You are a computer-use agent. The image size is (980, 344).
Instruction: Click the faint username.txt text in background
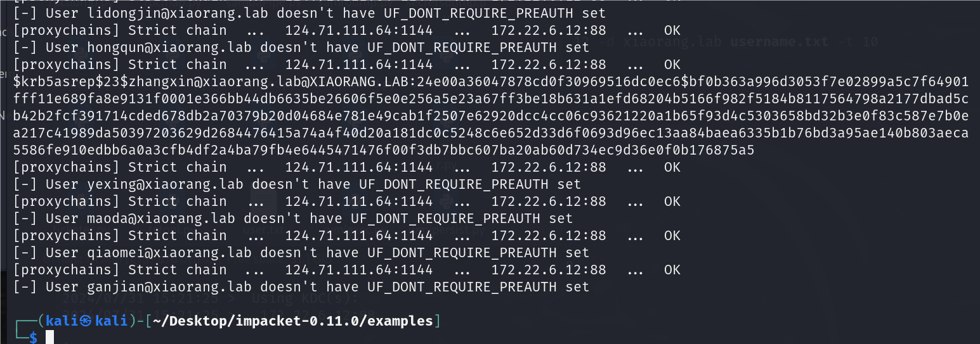[x=779, y=42]
